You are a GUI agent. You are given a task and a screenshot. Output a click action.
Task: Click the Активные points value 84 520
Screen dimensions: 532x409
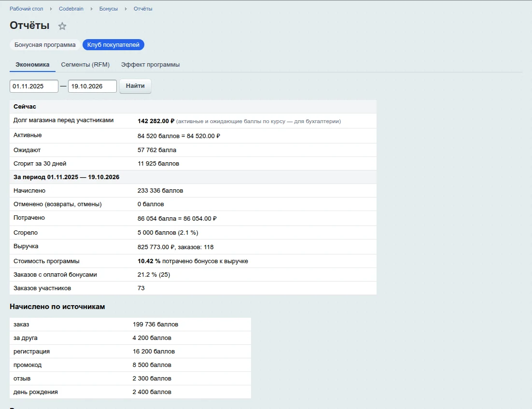[179, 136]
